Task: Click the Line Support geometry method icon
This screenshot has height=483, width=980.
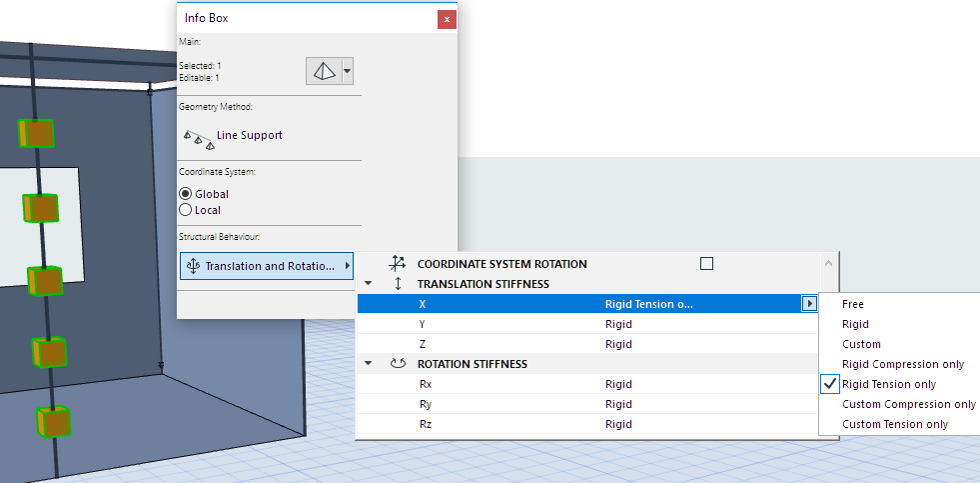Action: tap(195, 137)
